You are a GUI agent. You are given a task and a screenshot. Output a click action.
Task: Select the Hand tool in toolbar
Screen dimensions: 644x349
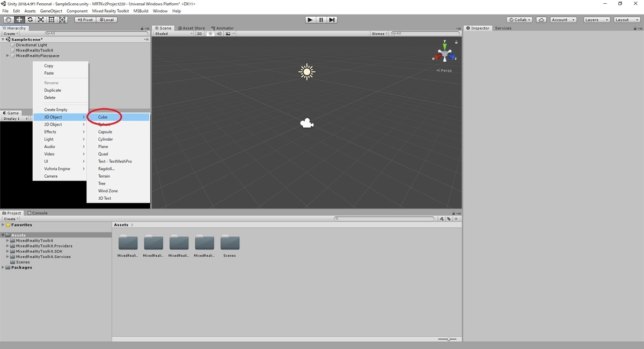[x=8, y=20]
